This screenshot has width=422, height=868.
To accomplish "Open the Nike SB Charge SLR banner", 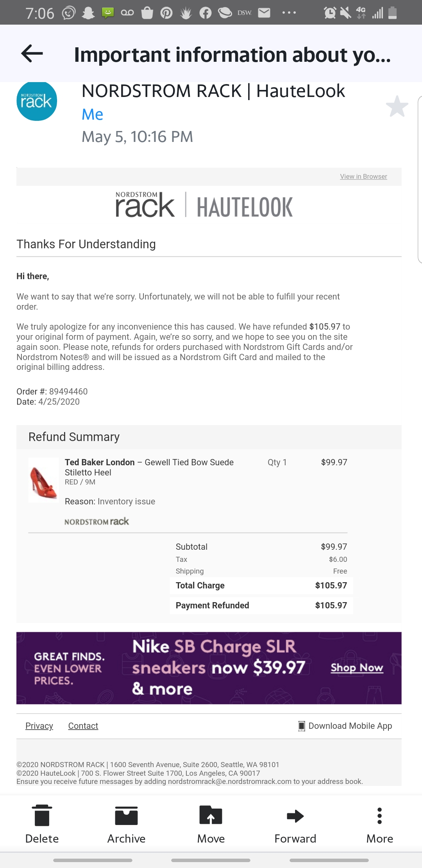I will click(x=218, y=668).
